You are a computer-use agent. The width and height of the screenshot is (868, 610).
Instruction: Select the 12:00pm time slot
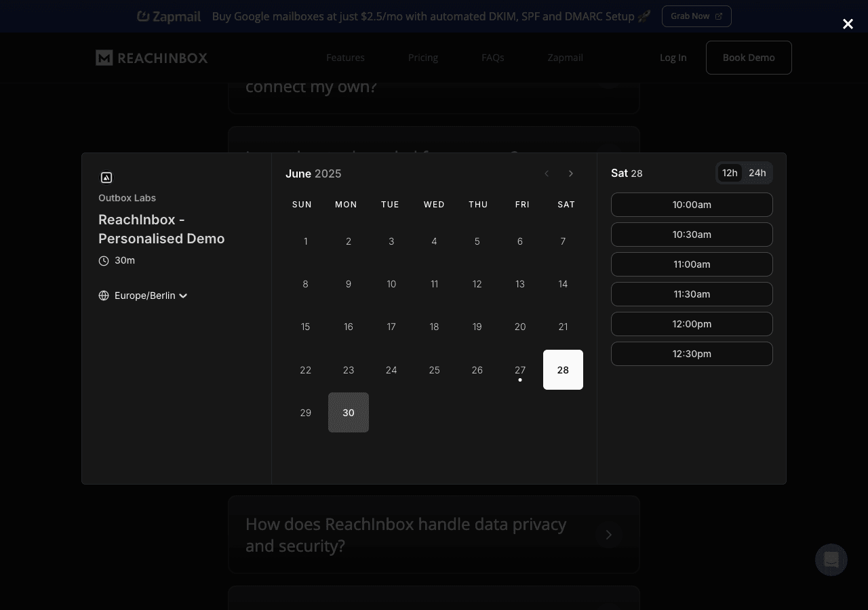click(x=692, y=324)
